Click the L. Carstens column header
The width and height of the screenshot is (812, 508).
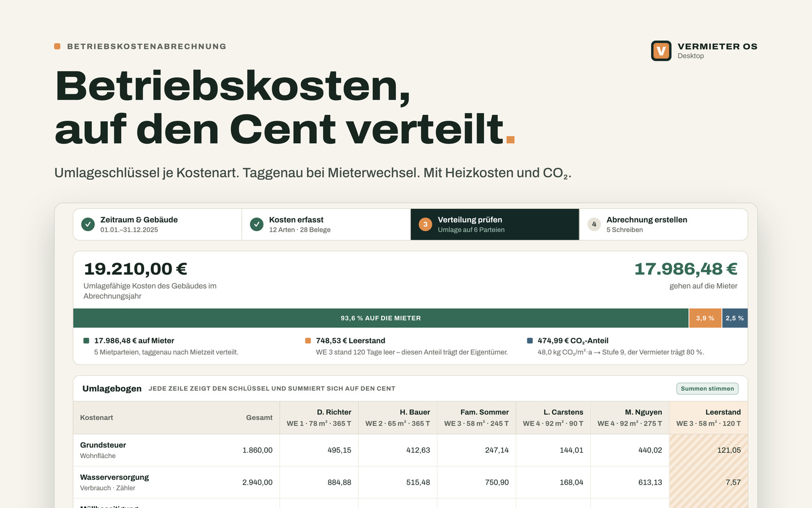[x=553, y=418]
